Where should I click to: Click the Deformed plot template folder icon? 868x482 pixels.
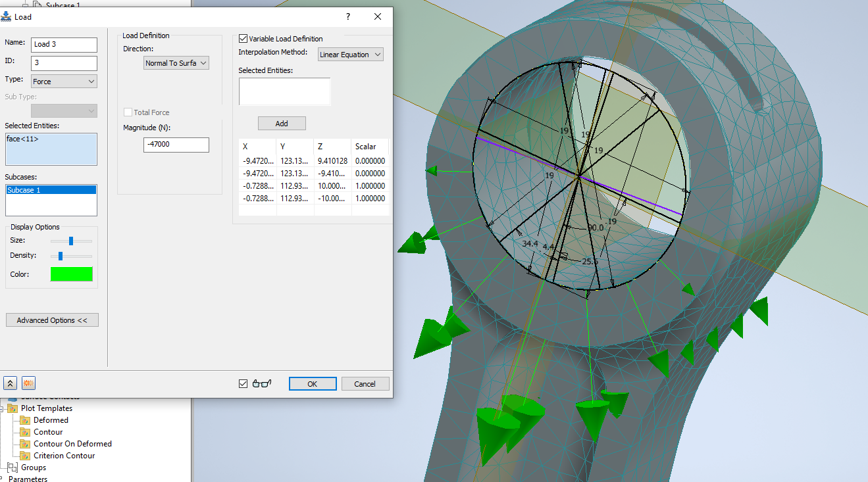coord(24,420)
